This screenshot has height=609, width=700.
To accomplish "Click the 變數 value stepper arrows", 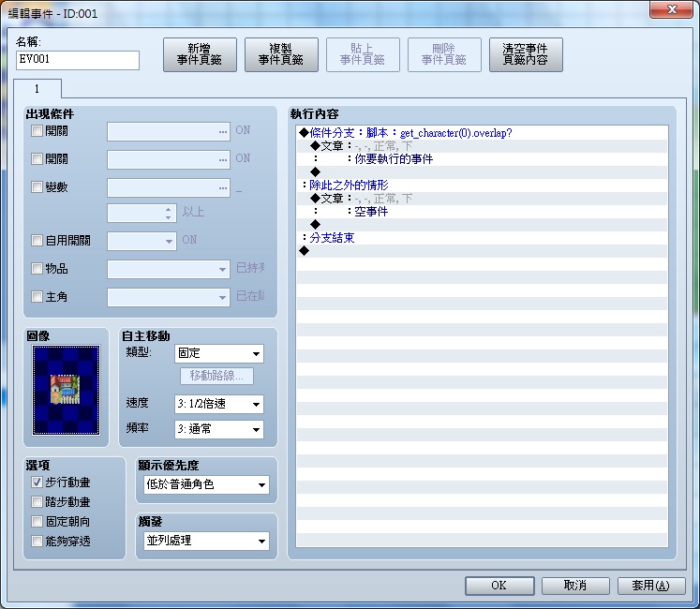I will [x=168, y=213].
